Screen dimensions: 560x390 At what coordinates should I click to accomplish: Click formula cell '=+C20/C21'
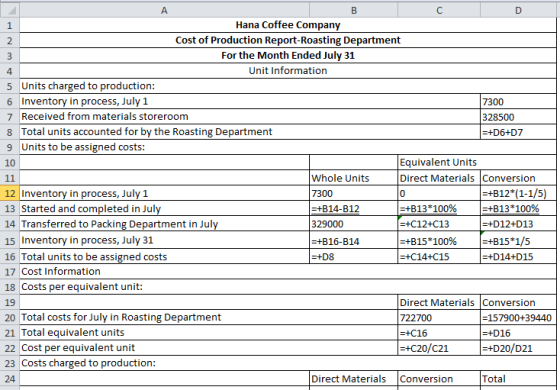(x=439, y=348)
